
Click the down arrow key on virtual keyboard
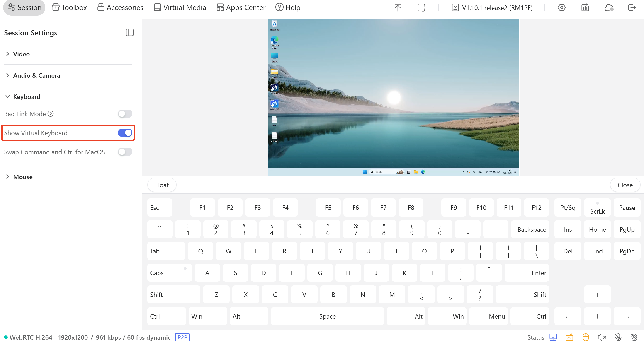(x=597, y=316)
